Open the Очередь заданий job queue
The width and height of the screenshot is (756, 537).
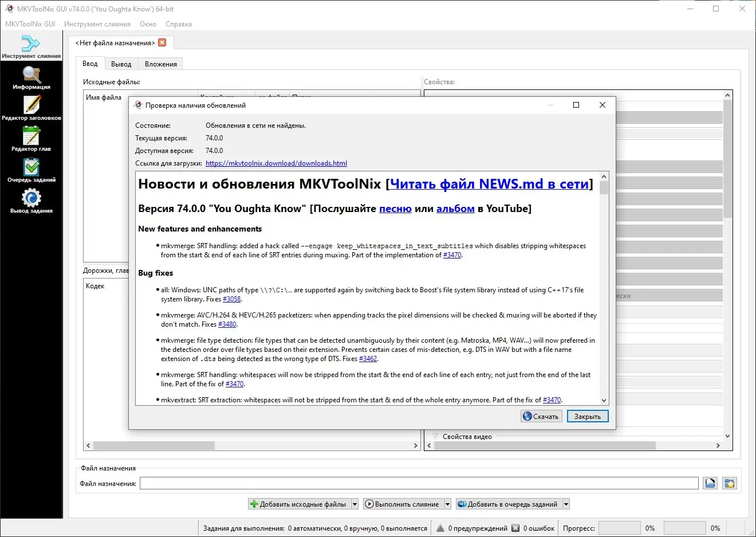[x=31, y=171]
